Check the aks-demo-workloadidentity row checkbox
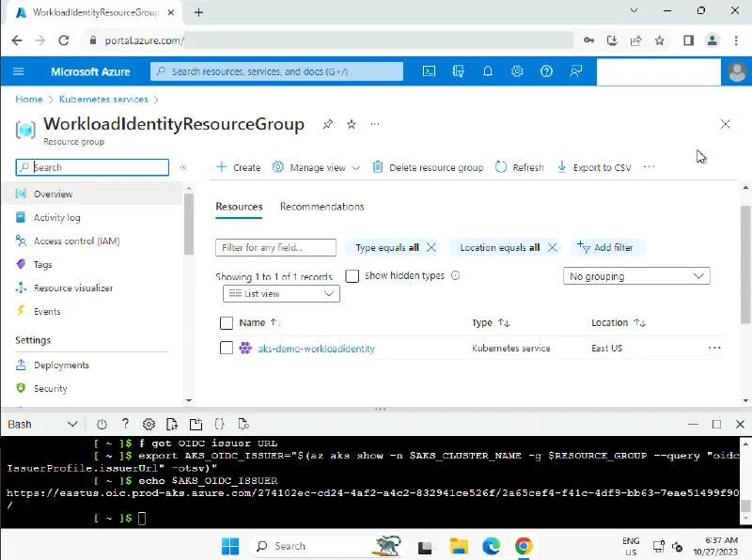752x560 pixels. coord(226,348)
